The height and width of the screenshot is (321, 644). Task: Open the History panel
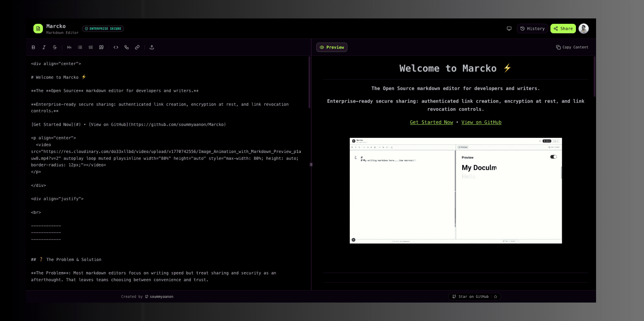click(532, 29)
